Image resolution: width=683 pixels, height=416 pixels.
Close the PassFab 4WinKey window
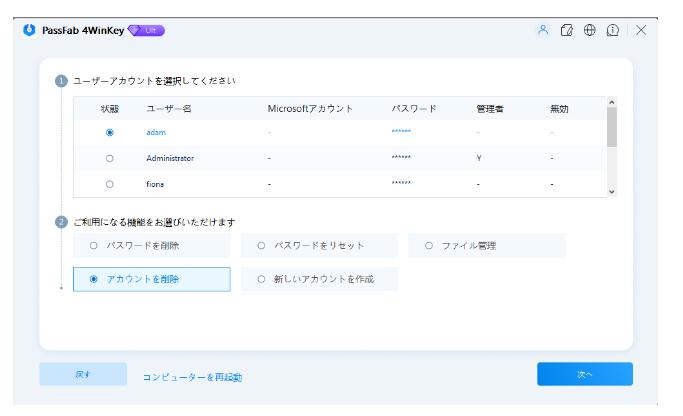[x=641, y=30]
